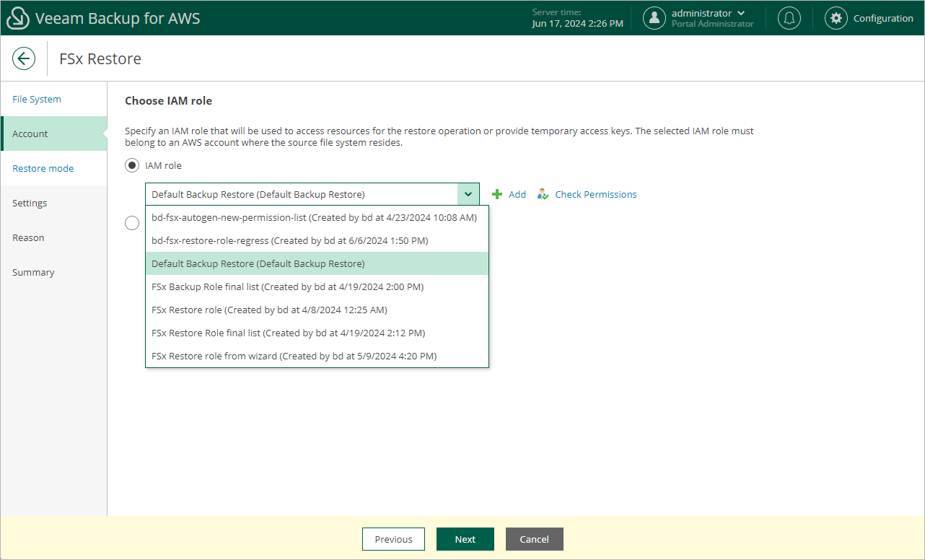Choose bd-fsx-autogen-new-permission-list role
925x560 pixels.
point(317,217)
